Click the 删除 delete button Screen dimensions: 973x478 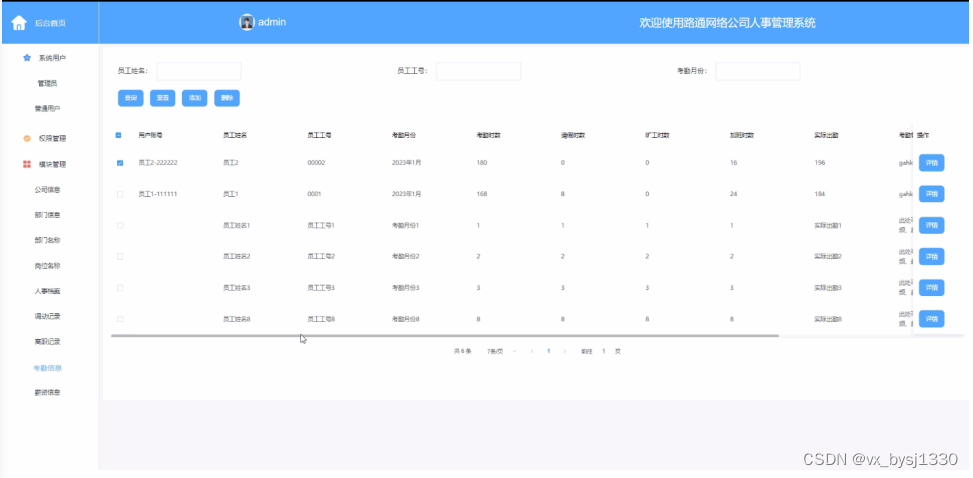click(x=227, y=98)
